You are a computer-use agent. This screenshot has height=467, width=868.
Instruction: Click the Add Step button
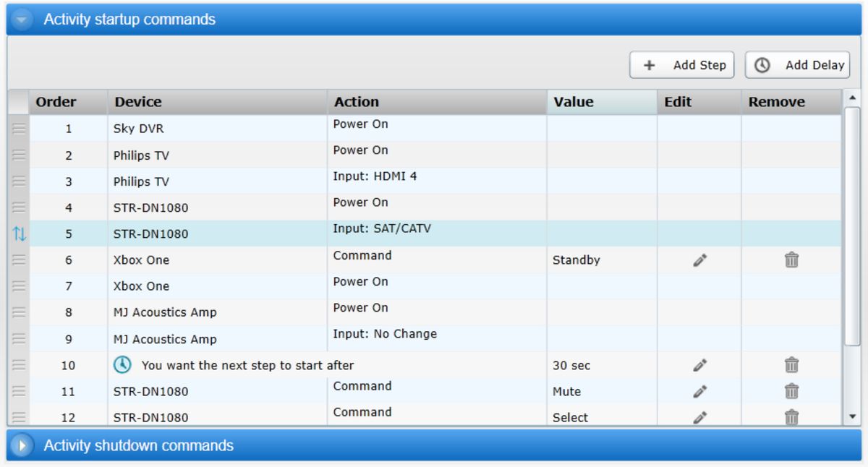tap(682, 65)
